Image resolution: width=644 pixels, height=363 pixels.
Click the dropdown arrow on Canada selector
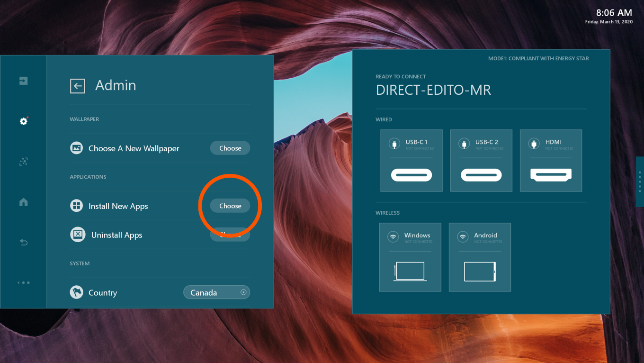(243, 292)
